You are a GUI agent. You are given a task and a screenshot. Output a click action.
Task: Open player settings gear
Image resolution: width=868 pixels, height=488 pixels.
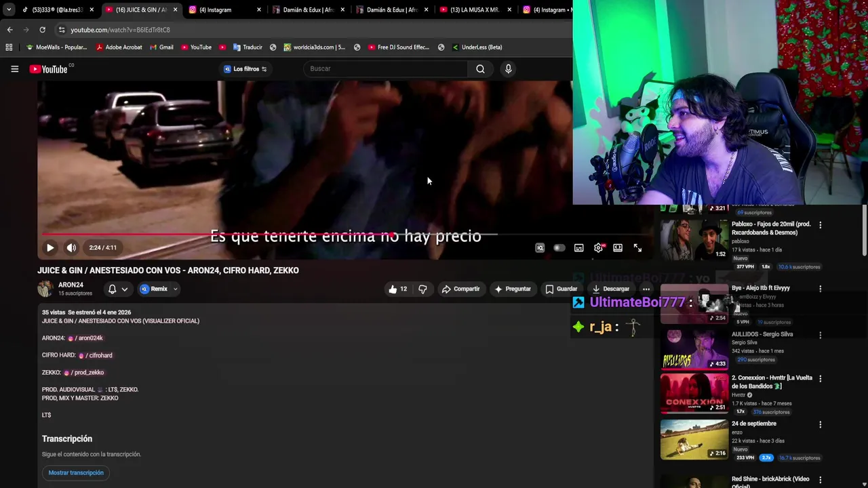point(598,248)
